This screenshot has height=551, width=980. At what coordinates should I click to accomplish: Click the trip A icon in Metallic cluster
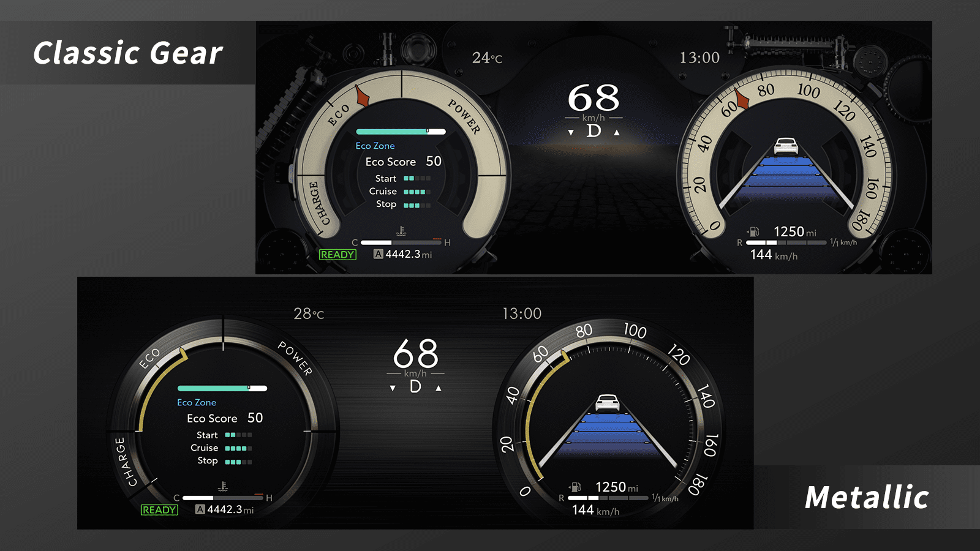click(200, 509)
